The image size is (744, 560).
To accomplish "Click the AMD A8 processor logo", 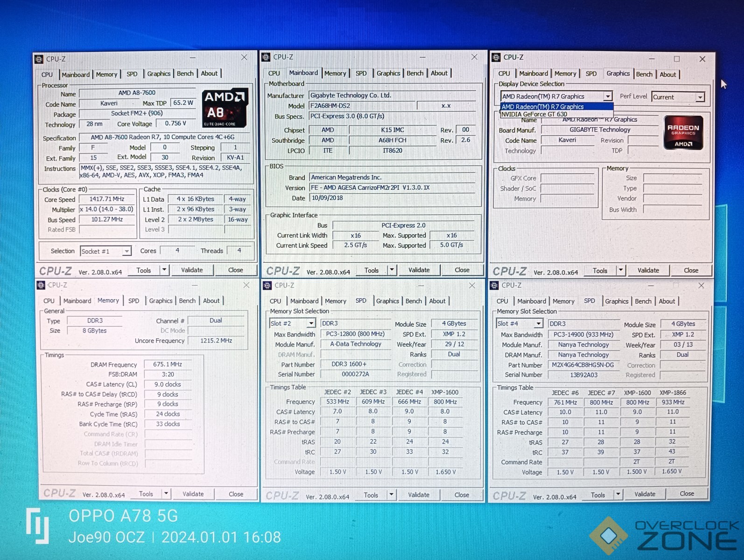I will tap(225, 108).
